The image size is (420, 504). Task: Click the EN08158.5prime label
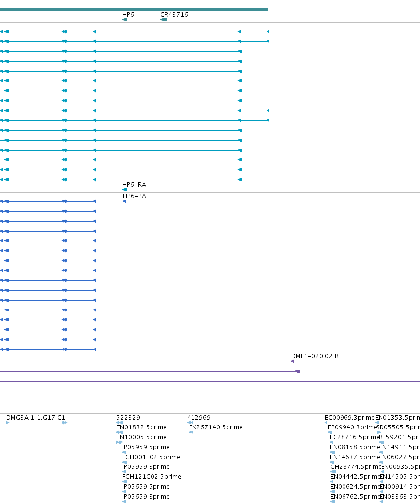pos(355,447)
